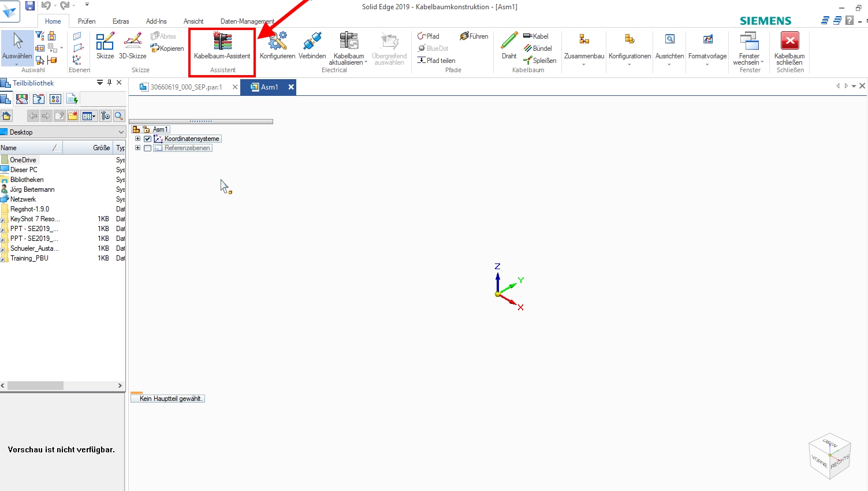Open the Formatvorlage dropdown
Image resolution: width=868 pixels, height=491 pixels.
pos(707,49)
